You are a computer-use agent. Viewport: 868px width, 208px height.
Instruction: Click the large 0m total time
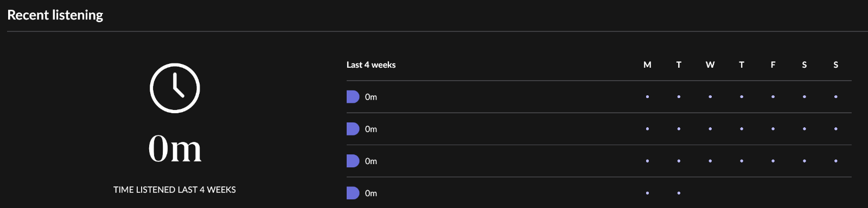[175, 149]
